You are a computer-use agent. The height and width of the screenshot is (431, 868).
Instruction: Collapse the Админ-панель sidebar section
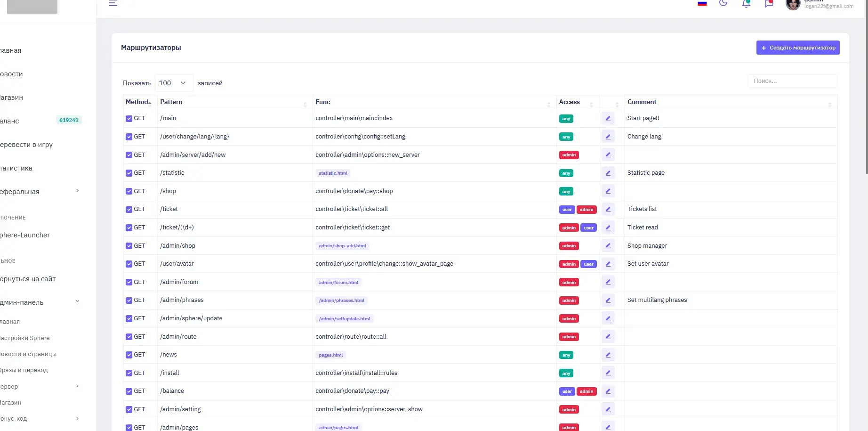coord(77,301)
